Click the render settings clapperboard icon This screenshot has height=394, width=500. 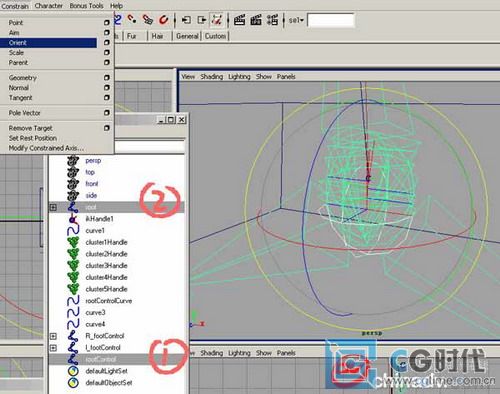(x=272, y=20)
